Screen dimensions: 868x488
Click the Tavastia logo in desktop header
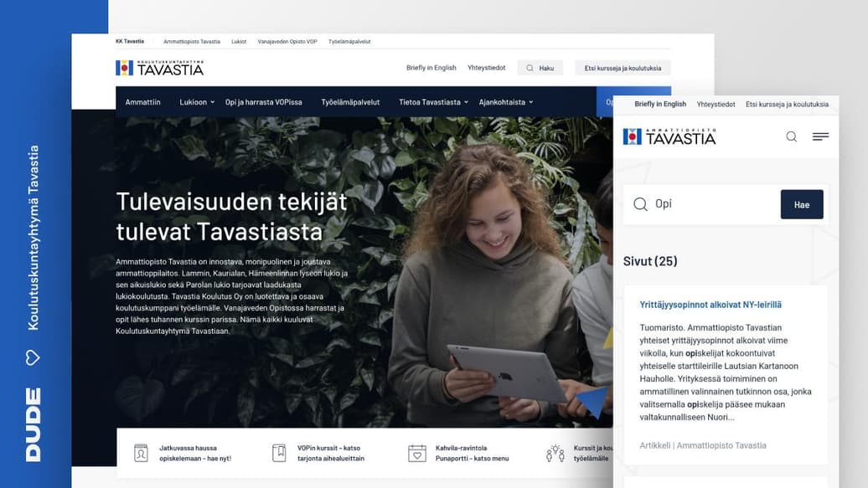click(159, 68)
